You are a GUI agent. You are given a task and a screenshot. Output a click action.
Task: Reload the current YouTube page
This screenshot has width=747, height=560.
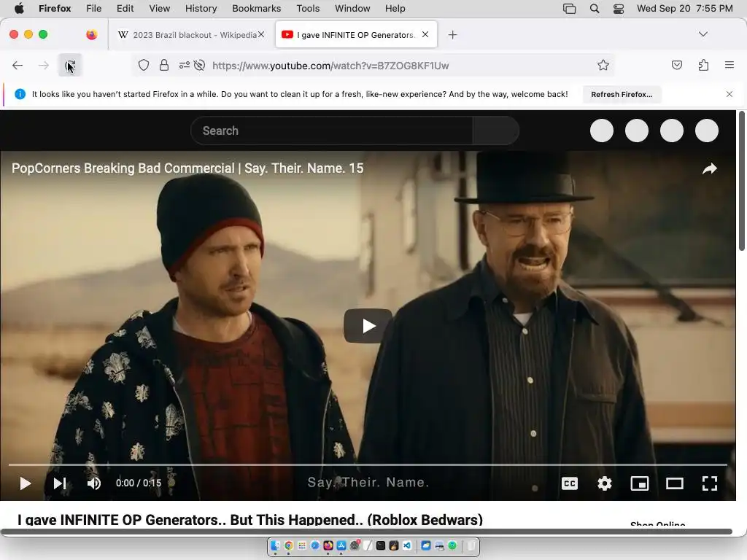pyautogui.click(x=70, y=65)
